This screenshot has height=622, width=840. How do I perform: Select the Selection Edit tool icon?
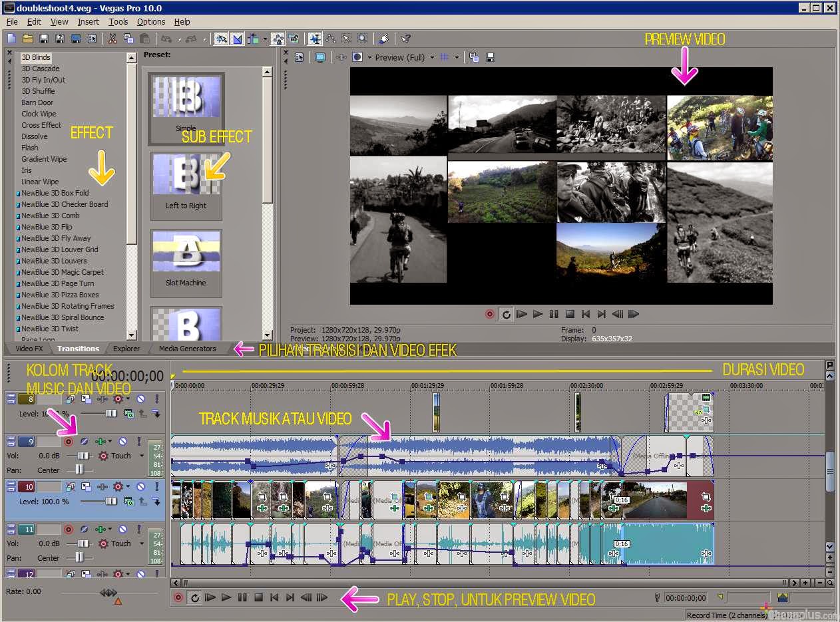coord(347,39)
